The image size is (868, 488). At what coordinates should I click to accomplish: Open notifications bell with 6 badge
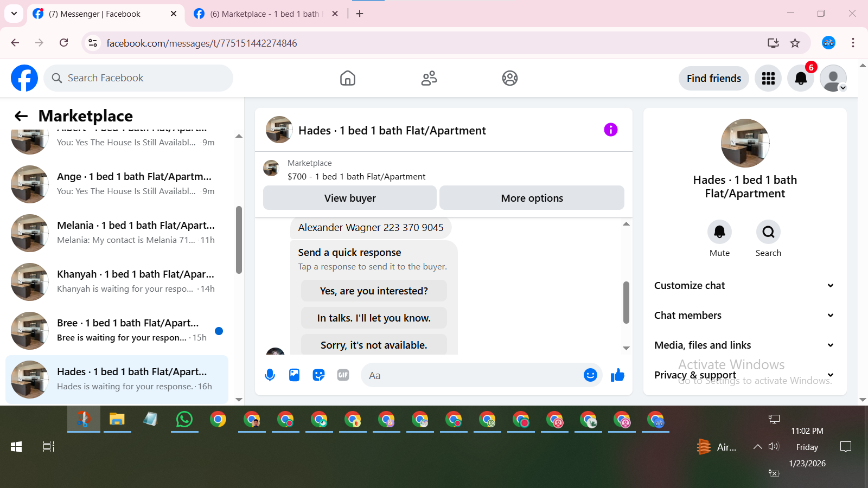pos(801,78)
